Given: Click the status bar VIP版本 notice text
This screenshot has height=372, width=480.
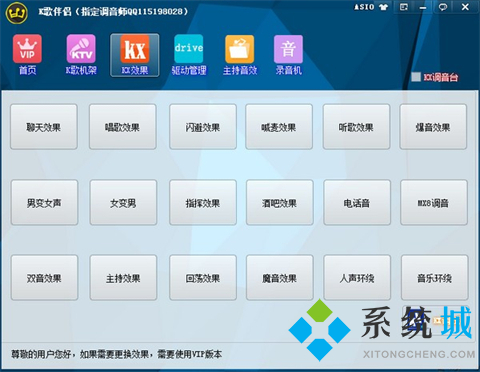Looking at the screenshot, I should click(117, 354).
